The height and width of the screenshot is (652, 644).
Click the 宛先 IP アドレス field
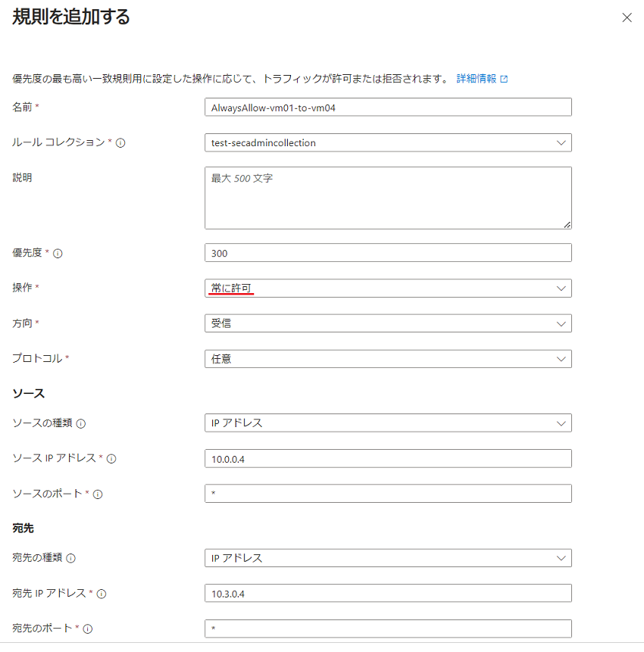click(388, 594)
